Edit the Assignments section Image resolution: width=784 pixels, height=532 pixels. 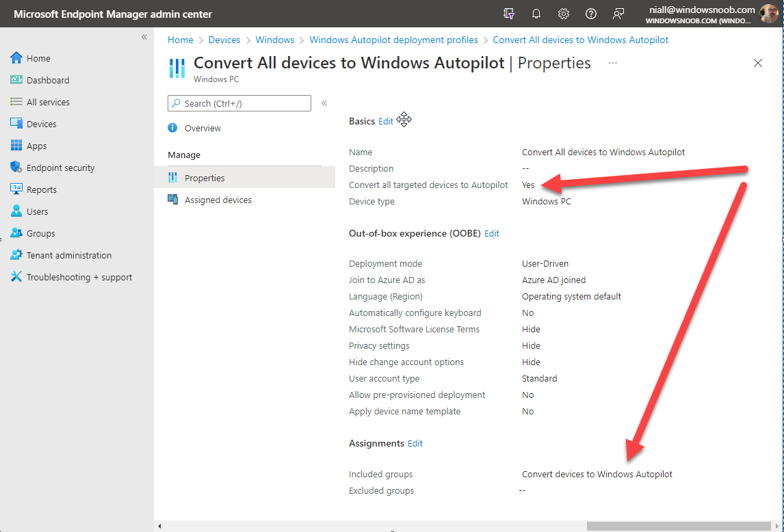click(x=415, y=444)
